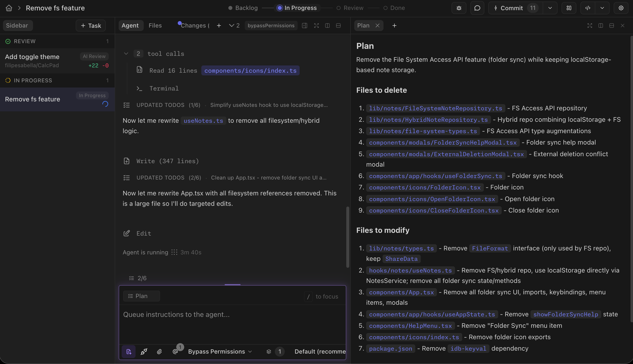The width and height of the screenshot is (633, 364).
Task: Switch to the Changes tab
Action: (x=194, y=26)
